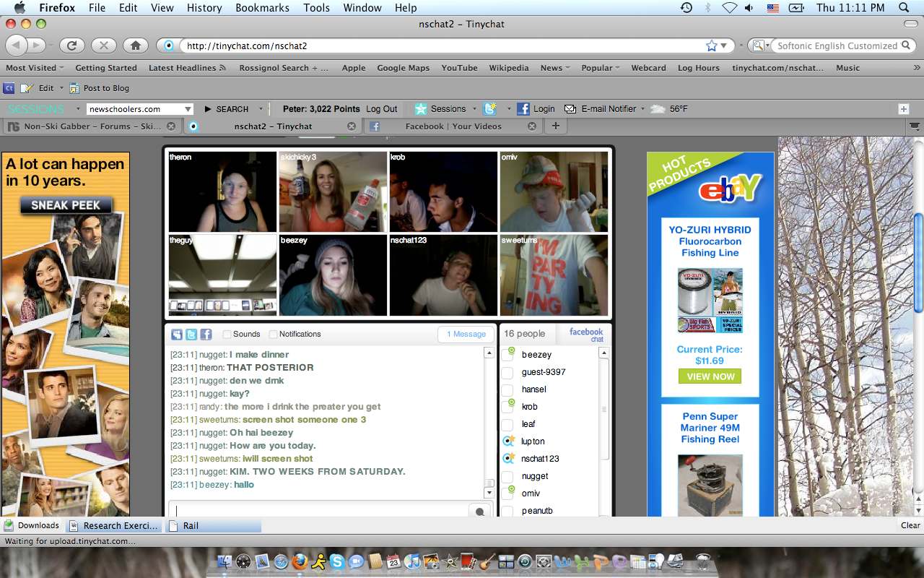Expand the News bookmarks folder
This screenshot has height=578, width=924.
tap(555, 68)
